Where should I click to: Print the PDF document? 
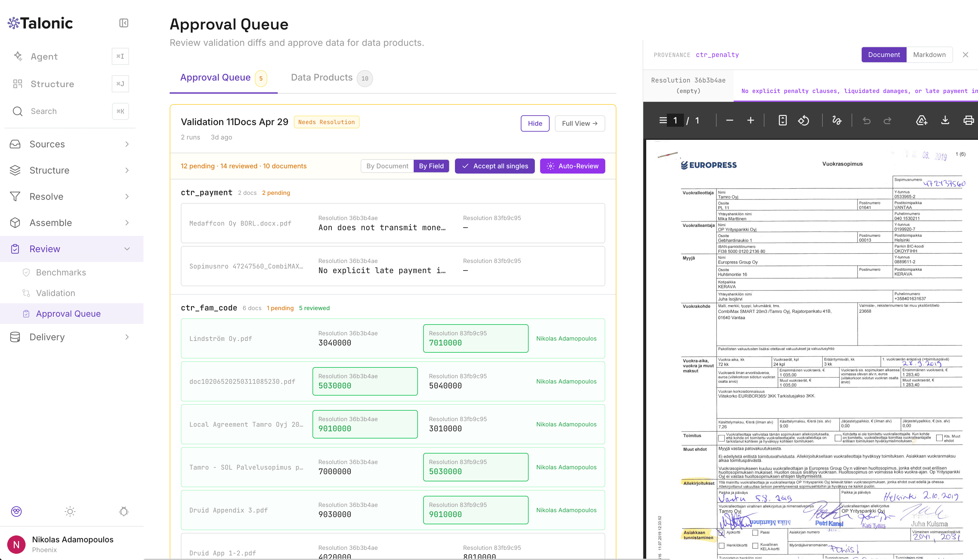tap(969, 121)
